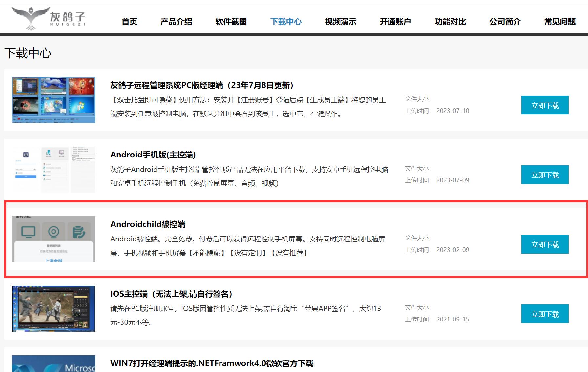Screen dimensions: 588x372
Task: Click the IOS主控端 video thumbnail
Action: click(x=54, y=309)
